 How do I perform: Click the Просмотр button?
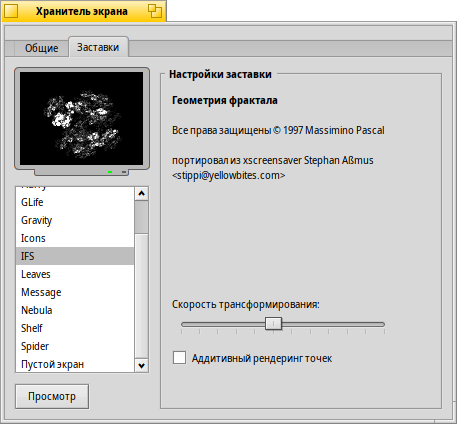pos(52,396)
